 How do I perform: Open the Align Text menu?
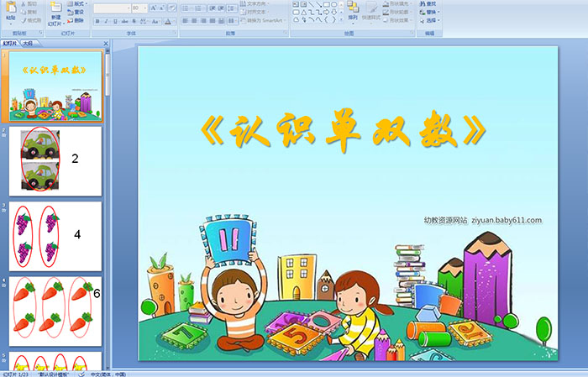coord(254,12)
